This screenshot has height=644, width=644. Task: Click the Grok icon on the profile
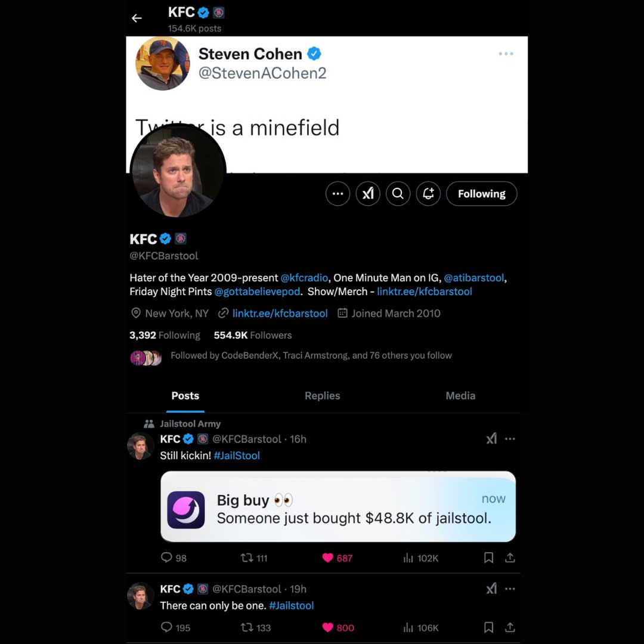368,194
